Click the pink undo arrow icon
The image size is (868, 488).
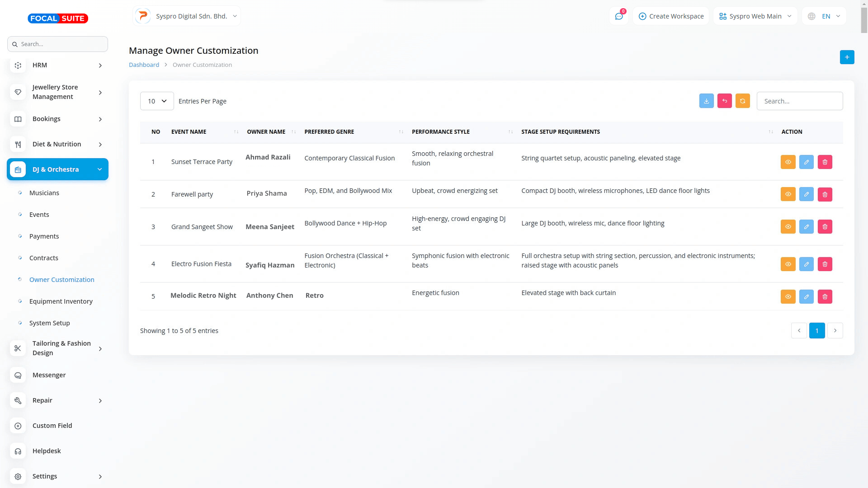tap(724, 101)
